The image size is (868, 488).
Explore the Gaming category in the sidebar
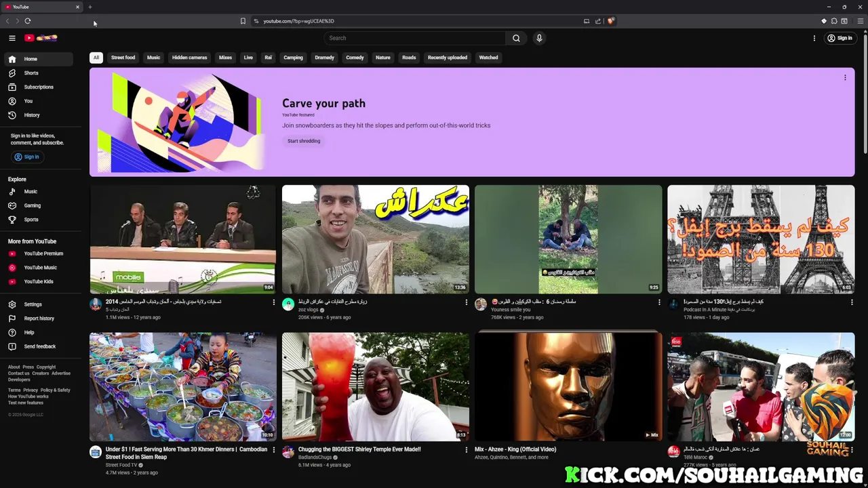pos(38,205)
